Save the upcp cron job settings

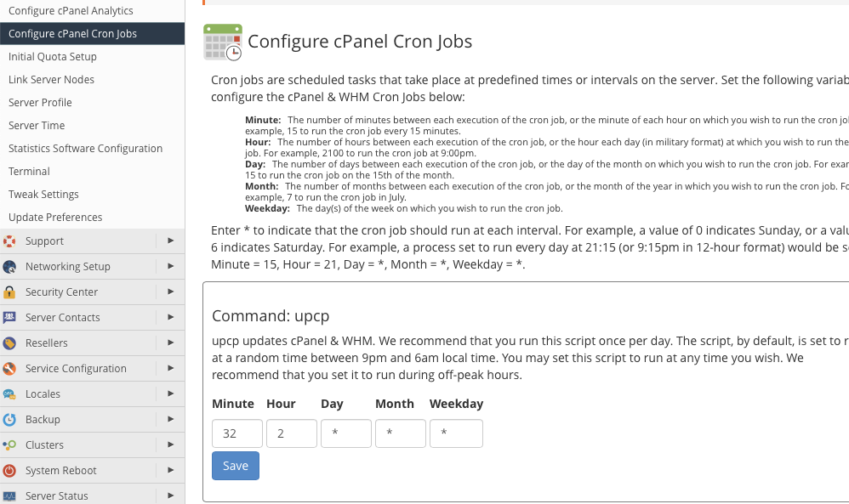[x=236, y=466]
